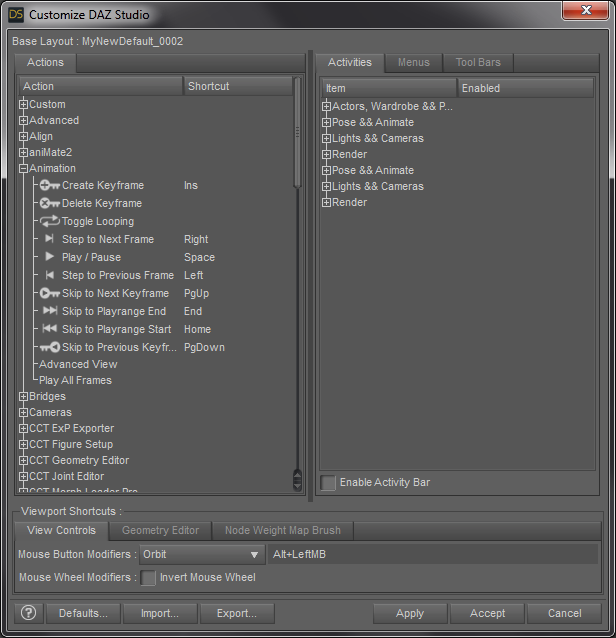
Task: Select the Activities tab
Action: click(x=350, y=63)
